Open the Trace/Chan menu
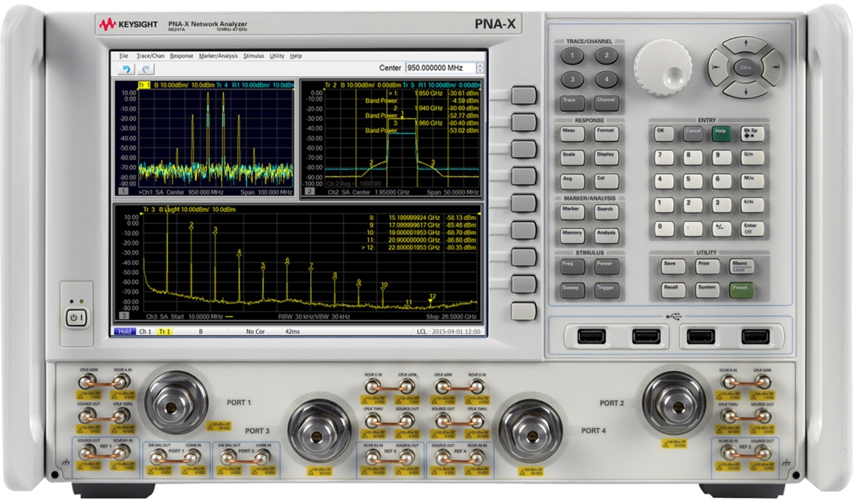Viewport: 854px width, 504px height. tap(150, 56)
